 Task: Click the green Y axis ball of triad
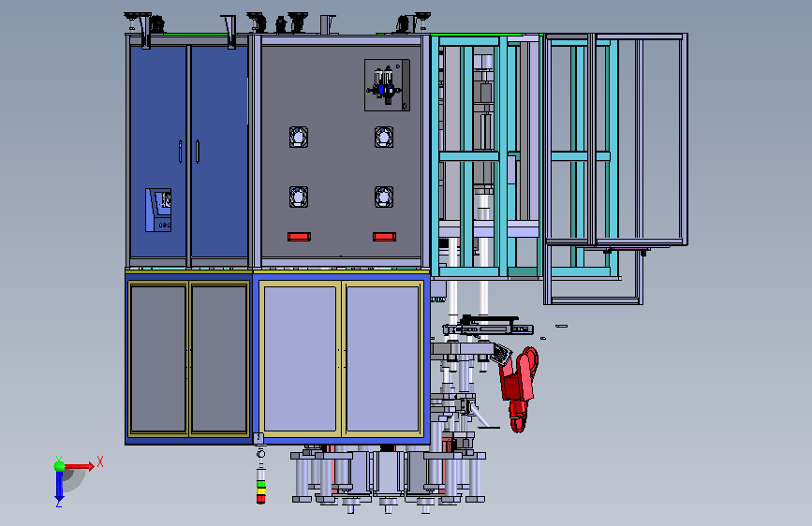point(60,466)
